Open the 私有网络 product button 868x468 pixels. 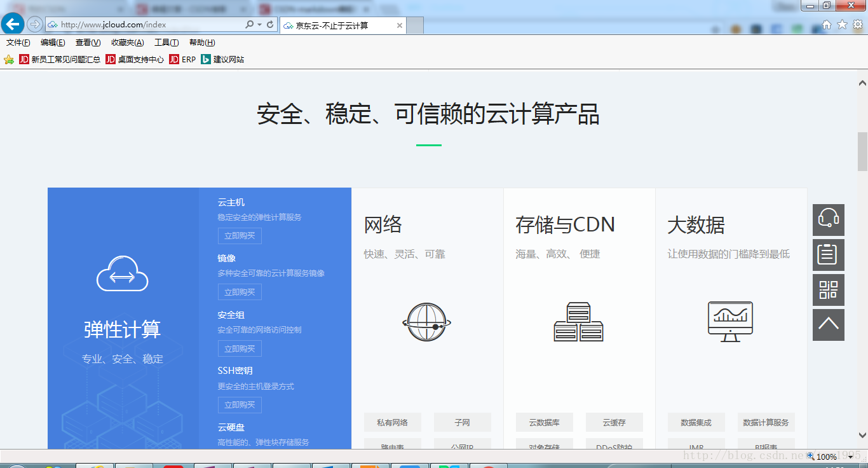point(393,422)
